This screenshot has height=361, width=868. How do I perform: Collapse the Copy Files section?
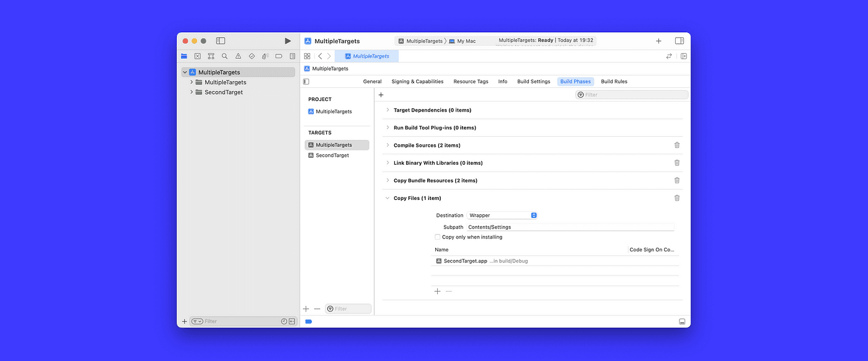[387, 198]
